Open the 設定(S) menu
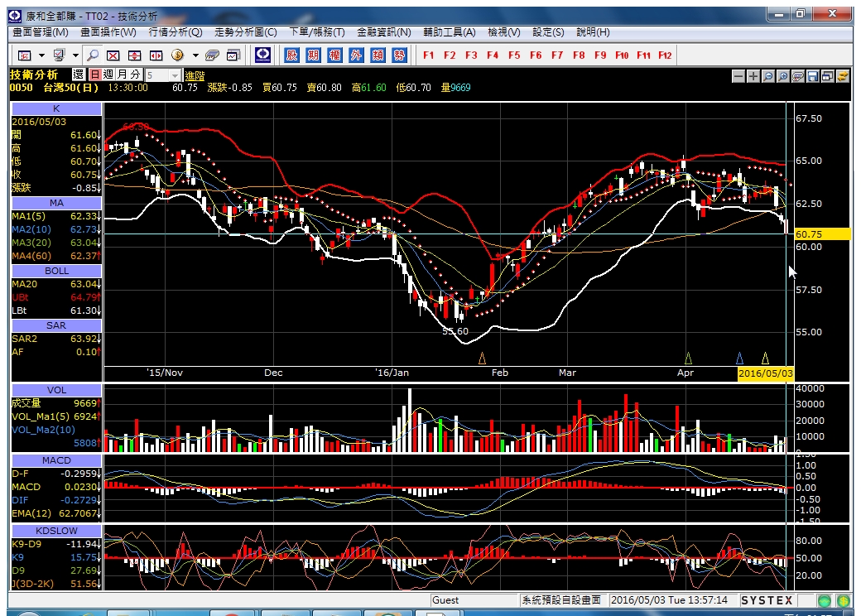Screen dimensions: 861x616 click(x=548, y=32)
